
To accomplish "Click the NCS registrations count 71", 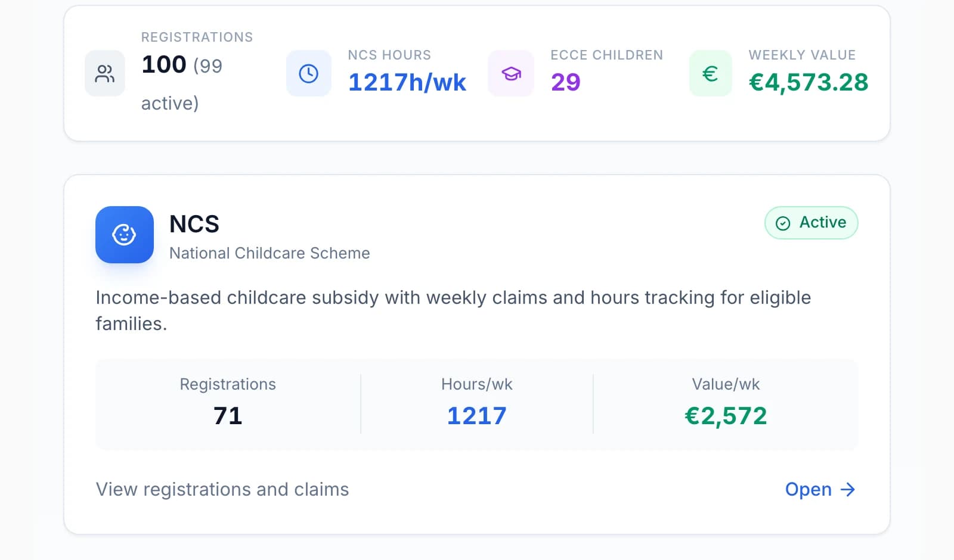I will point(228,416).
